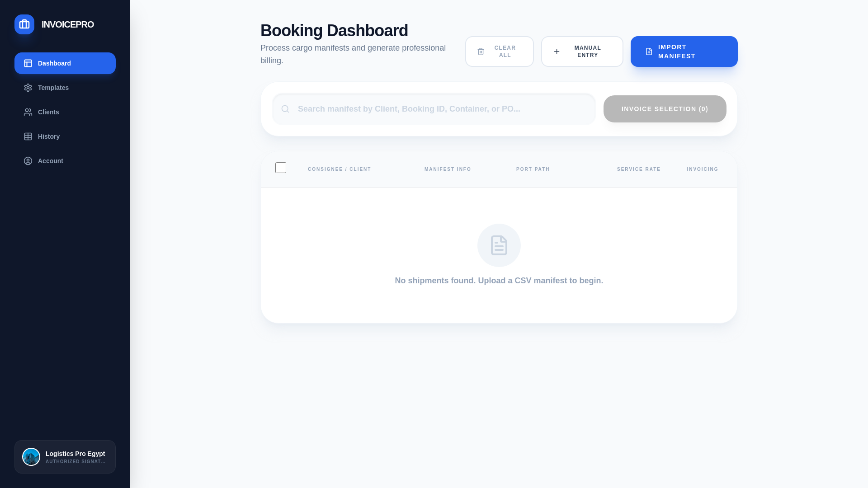Click the 'No shipments found' message
Viewport: 868px width, 488px height.
(499, 281)
